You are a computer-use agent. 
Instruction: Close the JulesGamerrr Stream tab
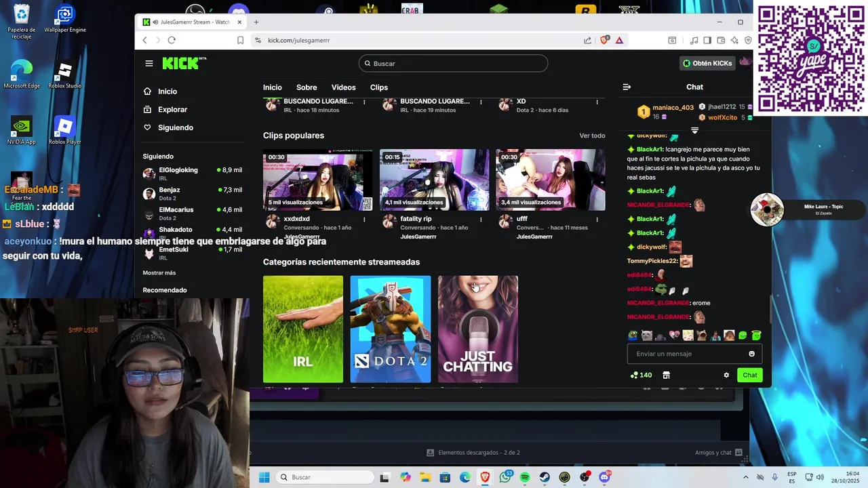(x=240, y=22)
